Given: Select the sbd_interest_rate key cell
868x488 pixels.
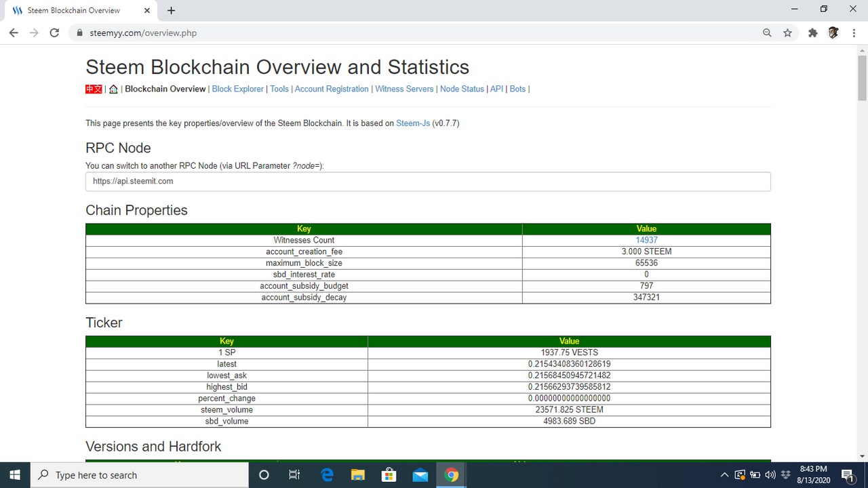Looking at the screenshot, I should (x=304, y=274).
